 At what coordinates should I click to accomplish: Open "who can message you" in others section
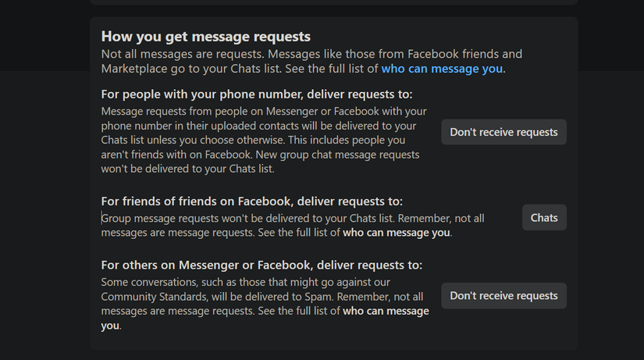coord(386,311)
